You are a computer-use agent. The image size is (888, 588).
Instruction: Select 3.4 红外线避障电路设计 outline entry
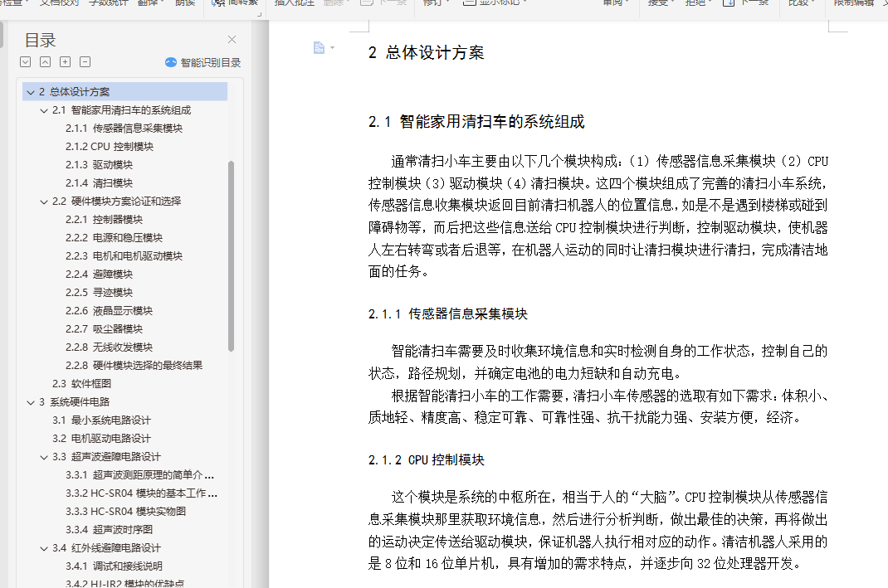click(x=106, y=548)
